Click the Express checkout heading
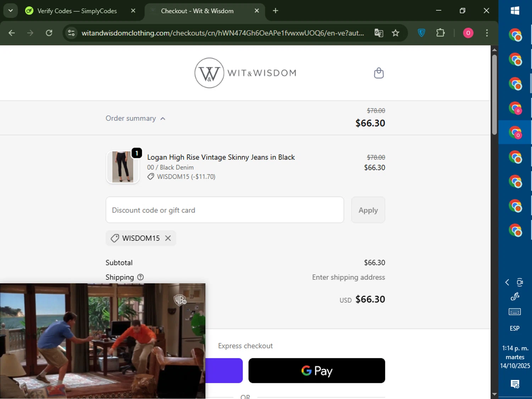Viewport: 532px width, 399px height. pos(245,346)
